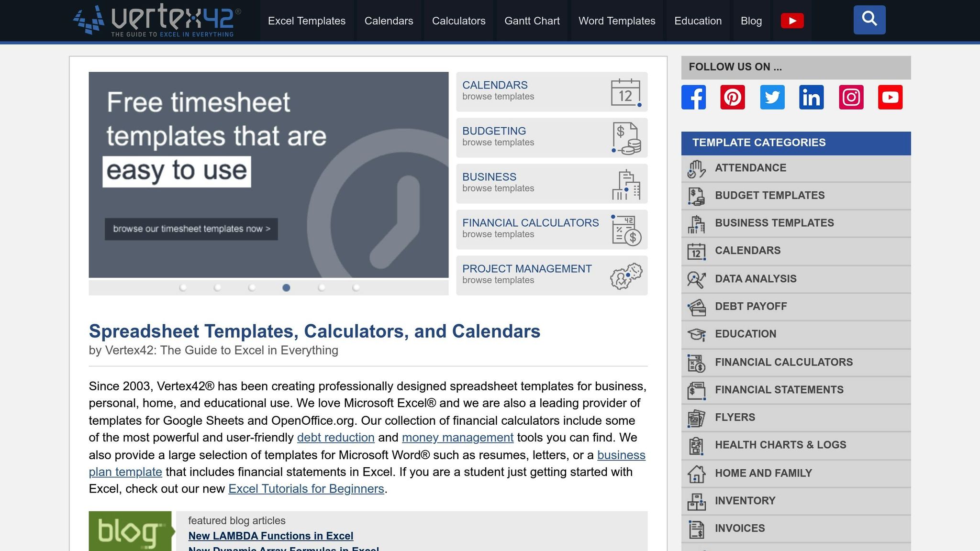This screenshot has height=551, width=980.
Task: Select the active fourth carousel dot
Action: click(286, 287)
